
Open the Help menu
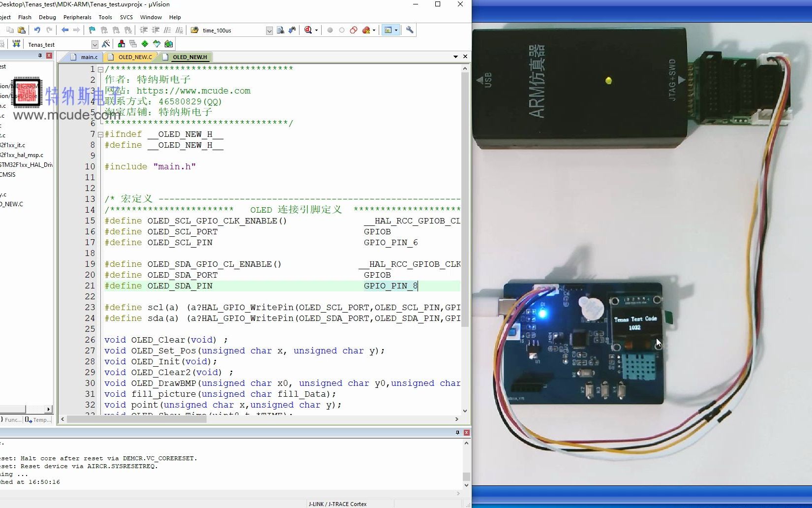click(x=175, y=17)
